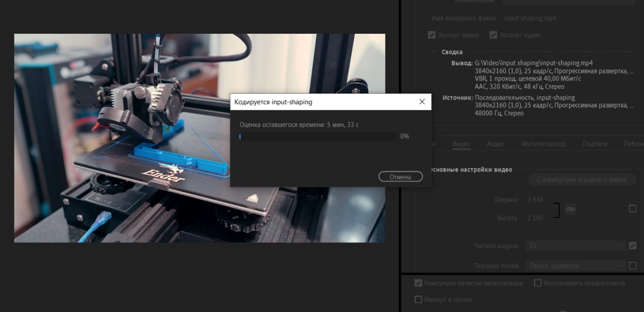The width and height of the screenshot is (644, 312).
Task: Enable Импорт в проект checkbox
Action: [418, 300]
